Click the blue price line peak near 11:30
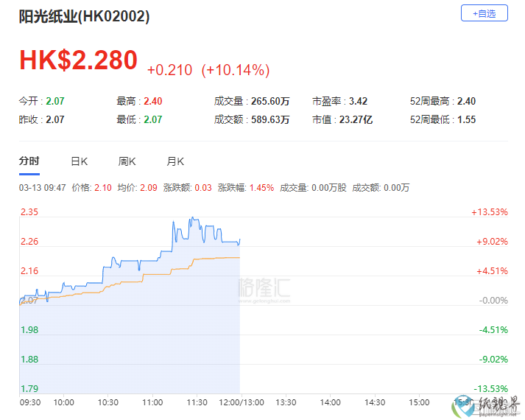 (x=192, y=217)
